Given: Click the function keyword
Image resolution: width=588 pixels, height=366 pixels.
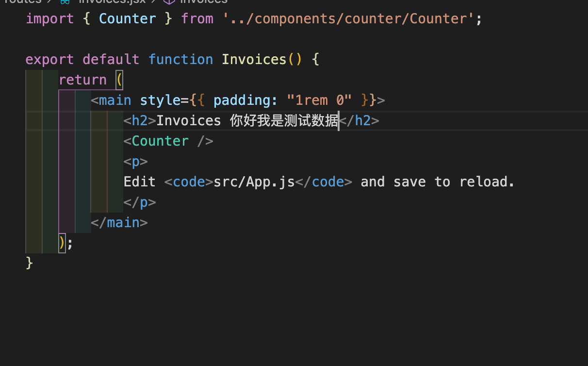Looking at the screenshot, I should point(180,60).
